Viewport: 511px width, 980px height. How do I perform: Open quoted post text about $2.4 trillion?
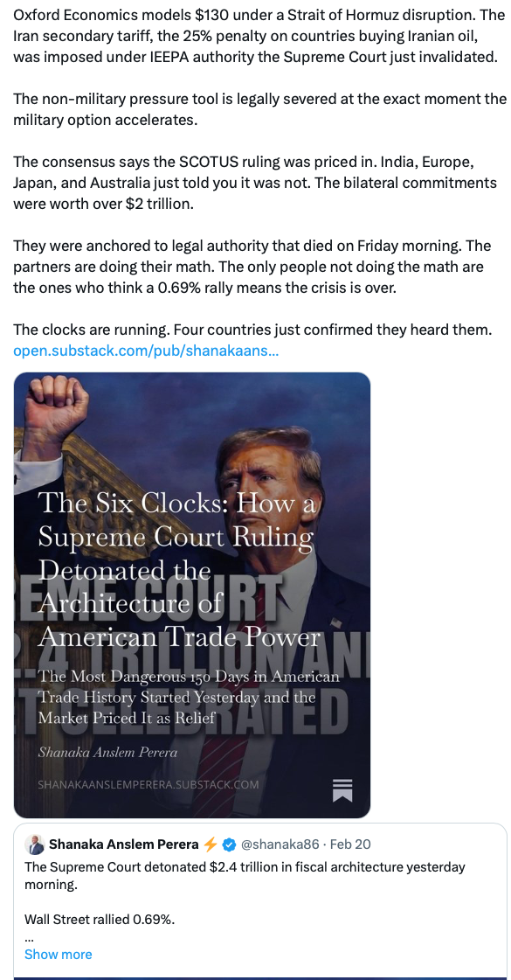245,876
